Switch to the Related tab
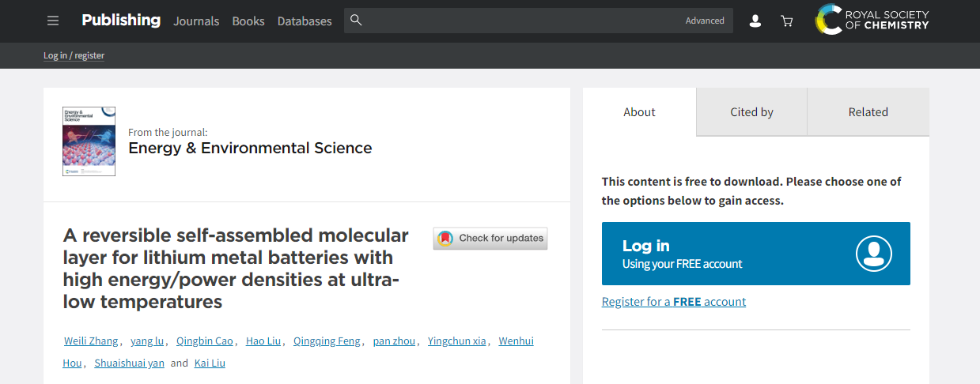 click(868, 112)
